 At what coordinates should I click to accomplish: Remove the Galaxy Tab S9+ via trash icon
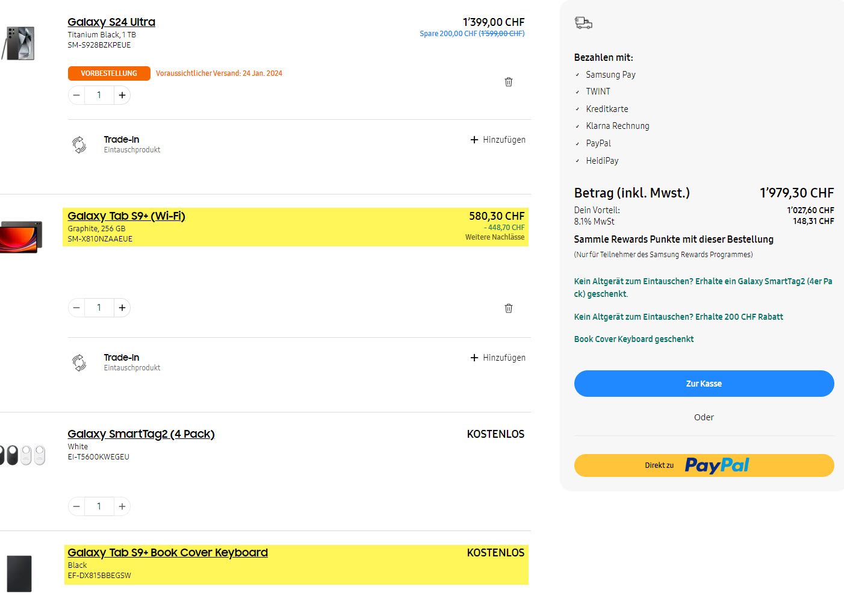pyautogui.click(x=509, y=308)
